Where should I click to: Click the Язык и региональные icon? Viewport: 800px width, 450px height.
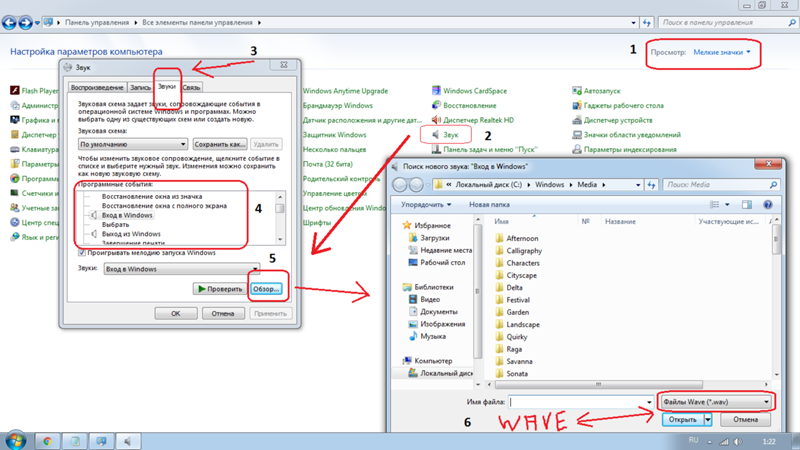click(x=15, y=237)
